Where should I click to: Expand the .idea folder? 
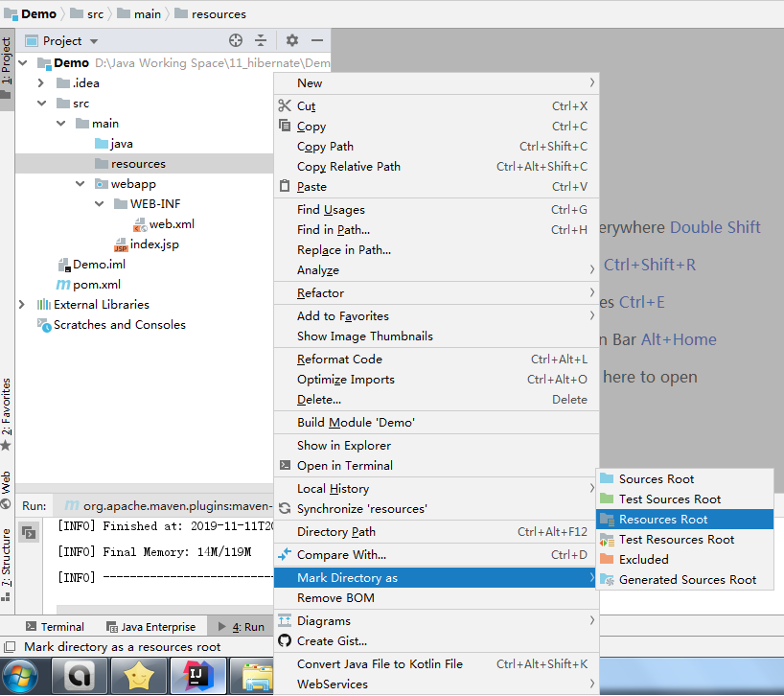pyautogui.click(x=41, y=83)
